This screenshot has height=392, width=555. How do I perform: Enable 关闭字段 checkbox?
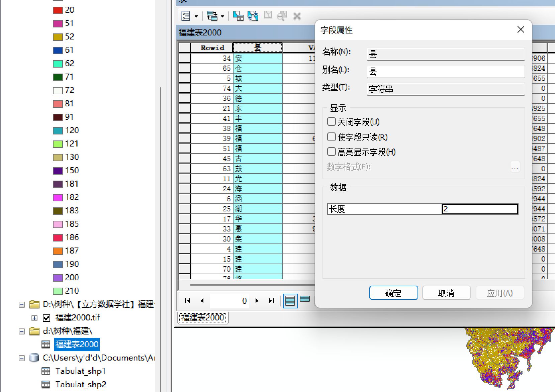tap(331, 121)
